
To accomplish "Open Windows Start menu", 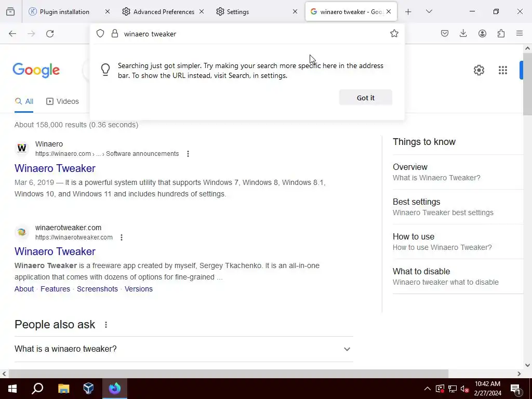I will click(x=12, y=389).
